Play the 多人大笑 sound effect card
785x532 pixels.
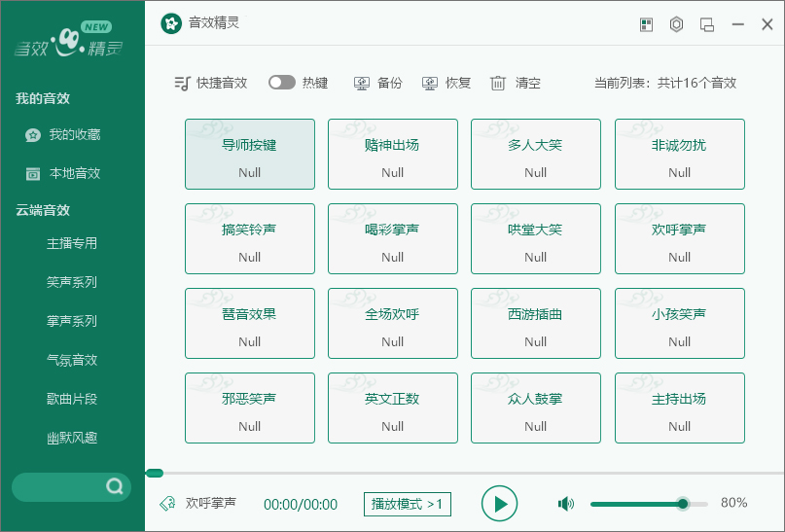coord(536,154)
